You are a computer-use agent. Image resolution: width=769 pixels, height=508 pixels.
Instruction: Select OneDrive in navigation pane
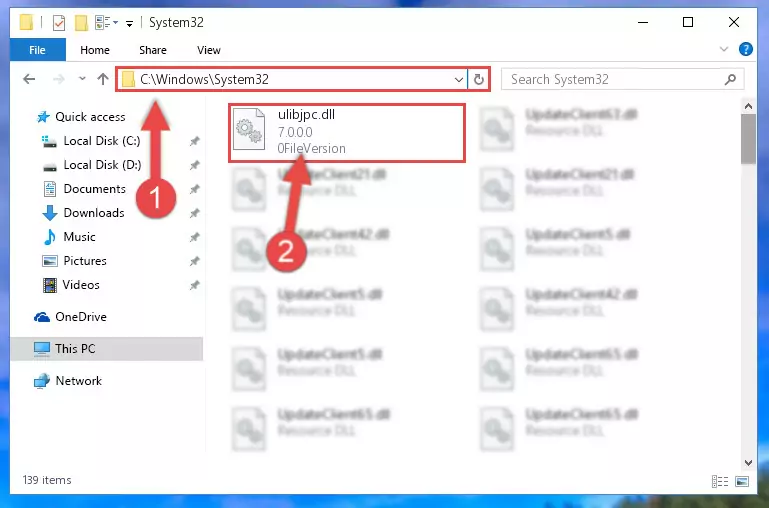(x=80, y=317)
